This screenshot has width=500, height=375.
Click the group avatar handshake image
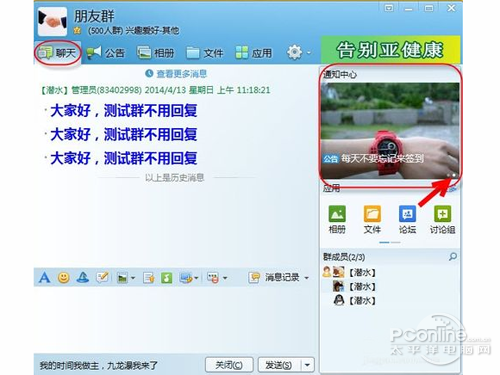click(52, 21)
